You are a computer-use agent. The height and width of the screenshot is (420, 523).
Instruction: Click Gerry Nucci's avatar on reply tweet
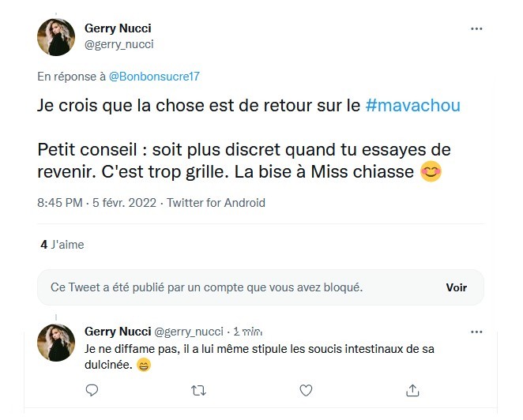tap(57, 343)
